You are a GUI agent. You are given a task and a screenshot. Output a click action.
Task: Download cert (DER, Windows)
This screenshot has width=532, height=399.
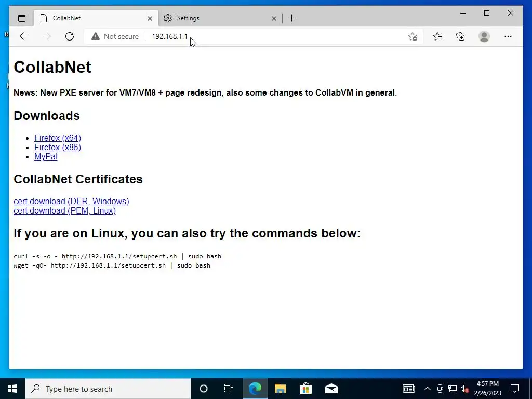pos(71,201)
